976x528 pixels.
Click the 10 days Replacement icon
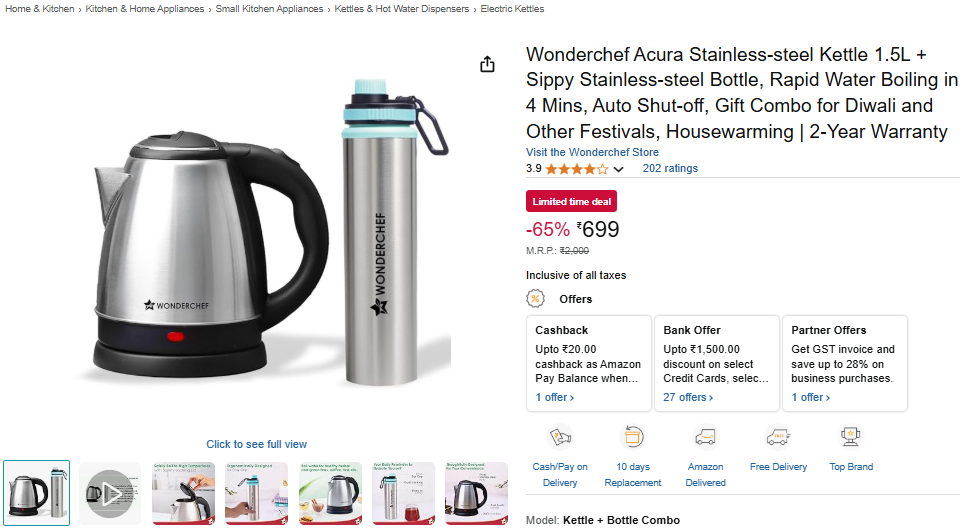pos(633,437)
